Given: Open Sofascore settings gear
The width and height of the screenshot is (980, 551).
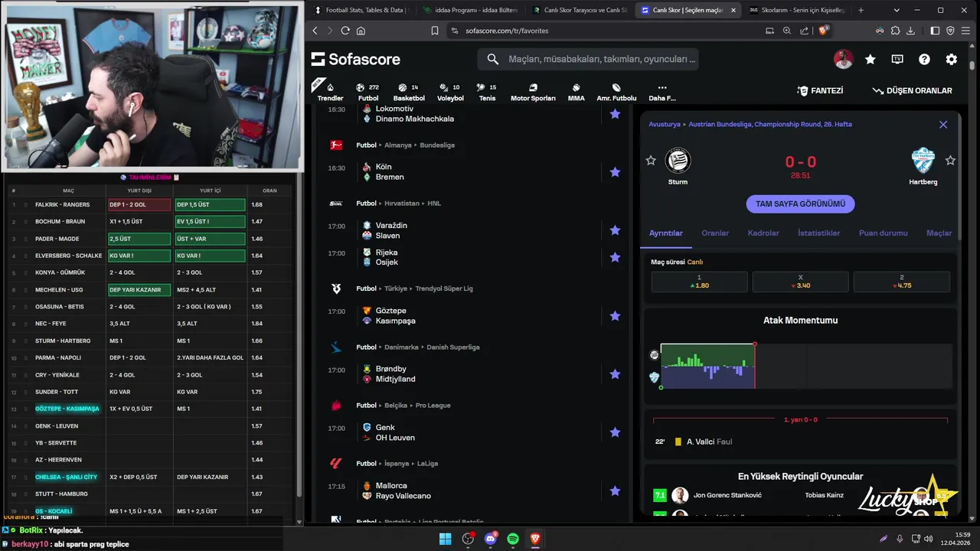Looking at the screenshot, I should click(951, 59).
